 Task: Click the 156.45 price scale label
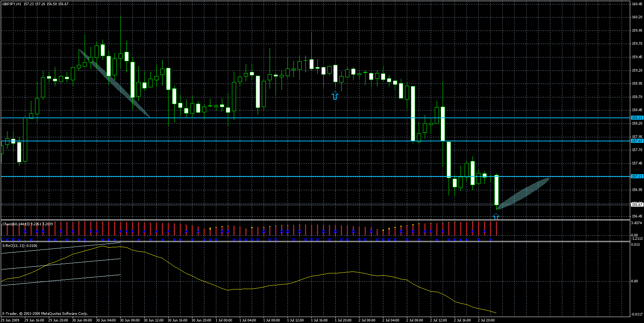coord(637,216)
